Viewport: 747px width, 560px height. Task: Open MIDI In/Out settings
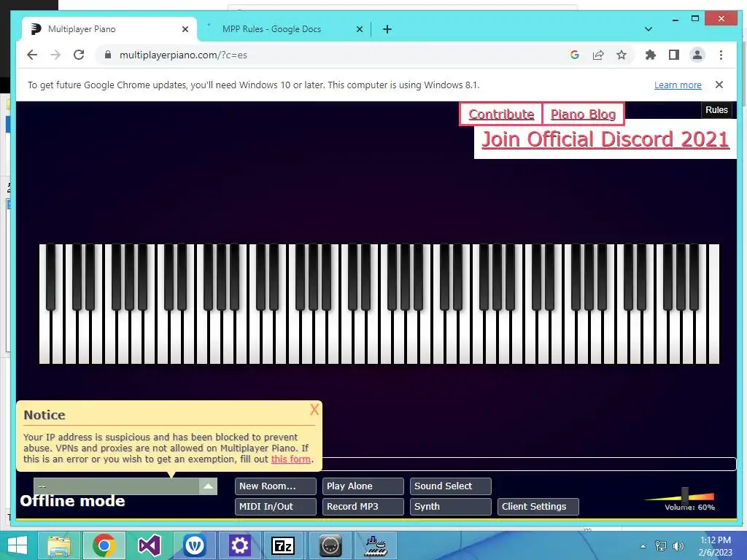(275, 507)
